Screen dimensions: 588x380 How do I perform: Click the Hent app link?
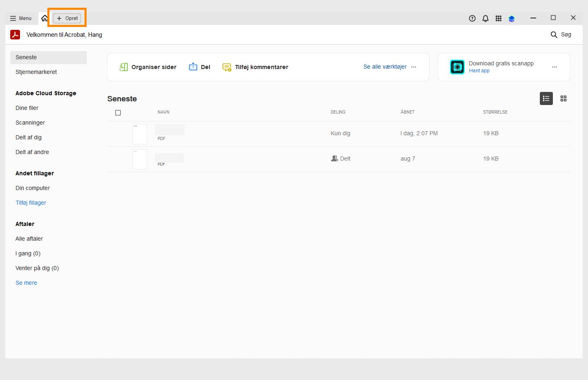pyautogui.click(x=479, y=71)
